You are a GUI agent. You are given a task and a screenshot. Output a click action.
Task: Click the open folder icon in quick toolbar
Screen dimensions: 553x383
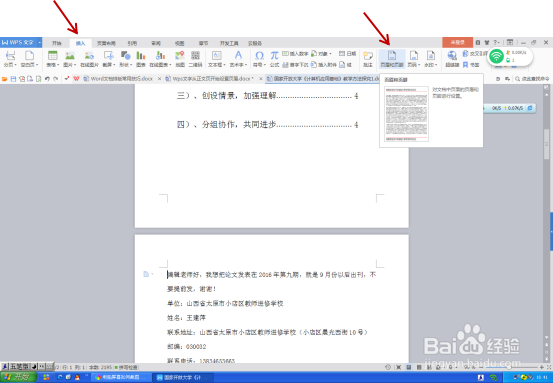coord(5,79)
